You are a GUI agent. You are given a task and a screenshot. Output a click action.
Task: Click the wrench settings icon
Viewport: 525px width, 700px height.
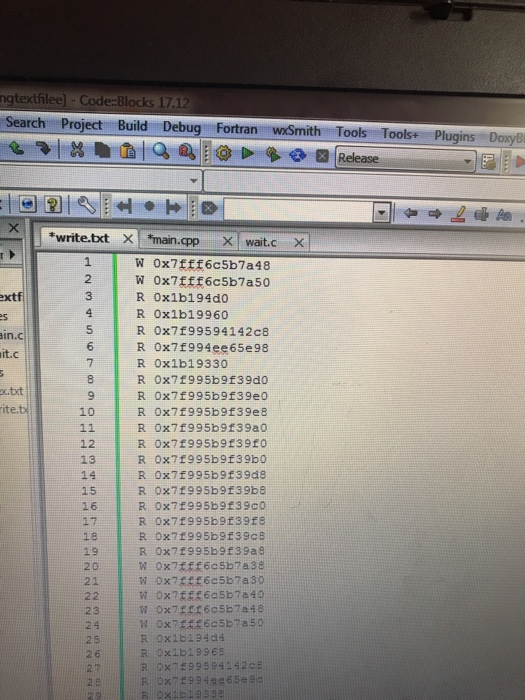click(87, 205)
